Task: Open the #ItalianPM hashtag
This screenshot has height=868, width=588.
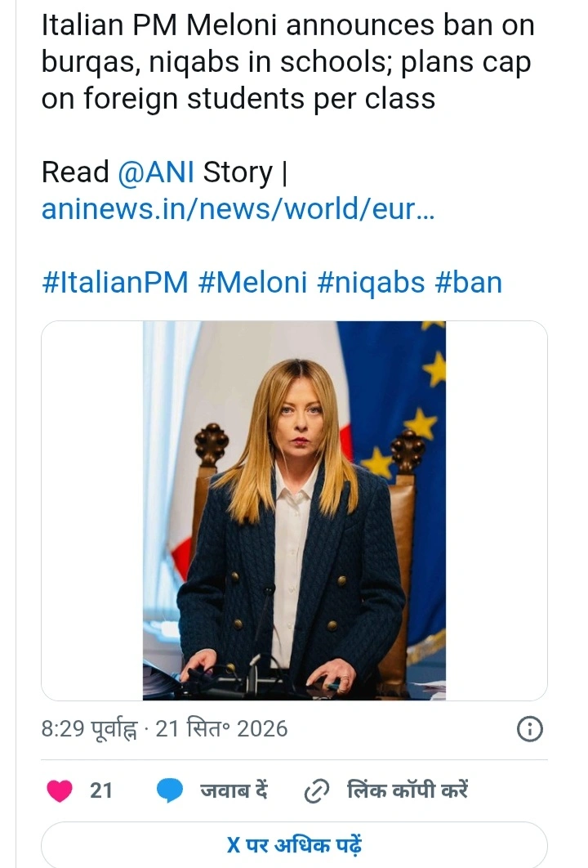Action: [115, 282]
